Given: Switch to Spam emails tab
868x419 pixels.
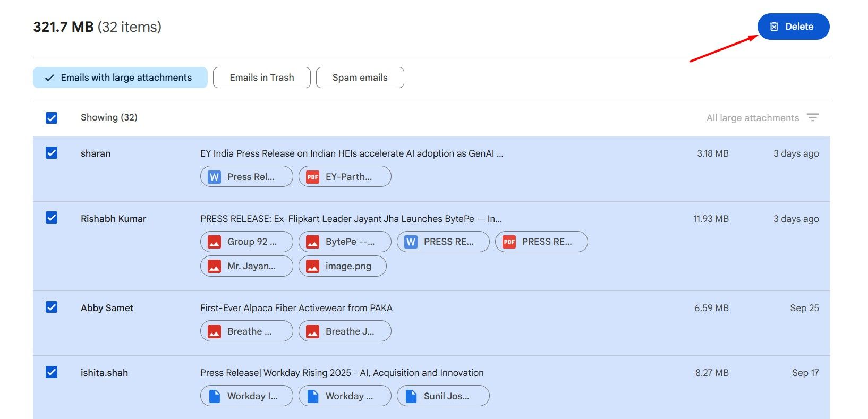Looking at the screenshot, I should (360, 78).
